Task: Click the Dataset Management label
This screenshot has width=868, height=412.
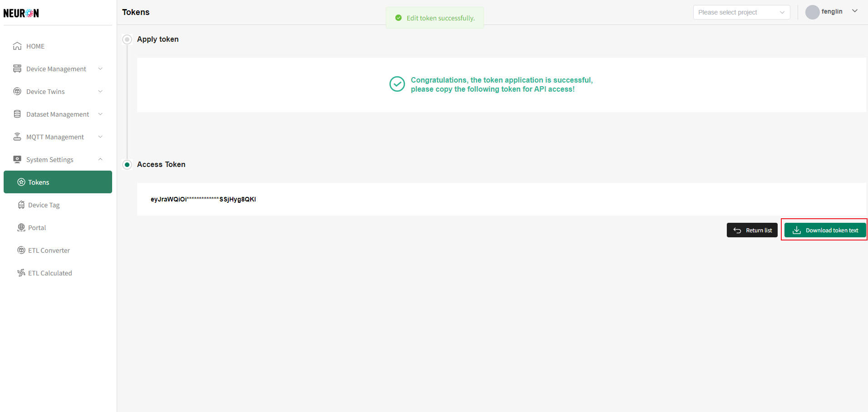Action: point(58,114)
